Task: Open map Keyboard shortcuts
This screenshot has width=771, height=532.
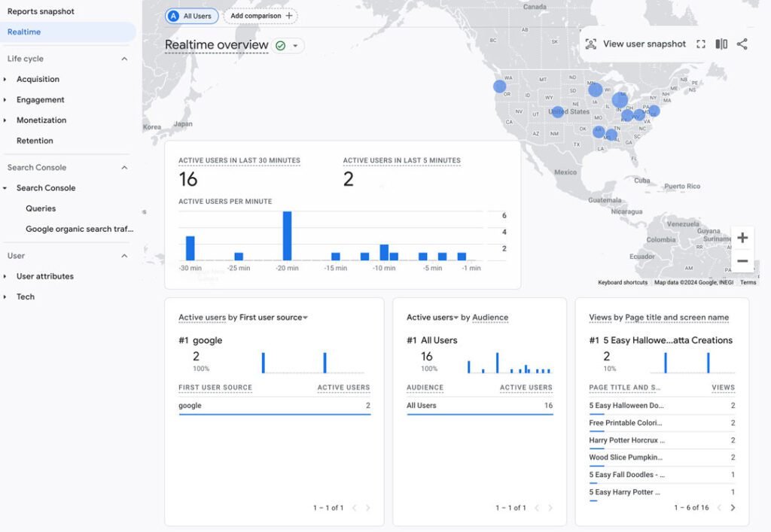Action: coord(623,282)
